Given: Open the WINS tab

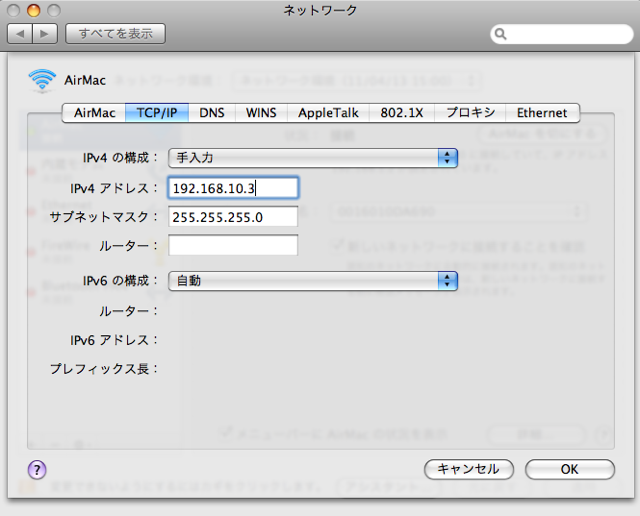Looking at the screenshot, I should tap(261, 113).
